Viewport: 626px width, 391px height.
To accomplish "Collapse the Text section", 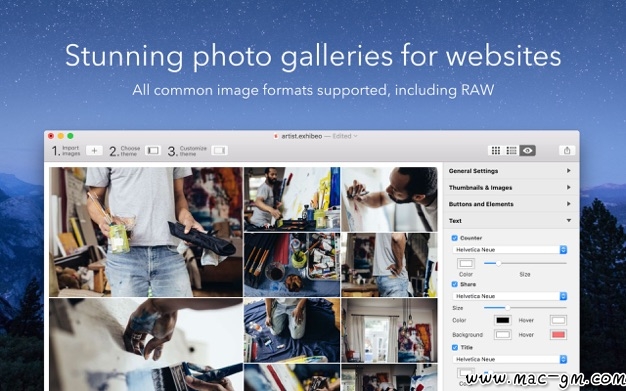I will 511,220.
